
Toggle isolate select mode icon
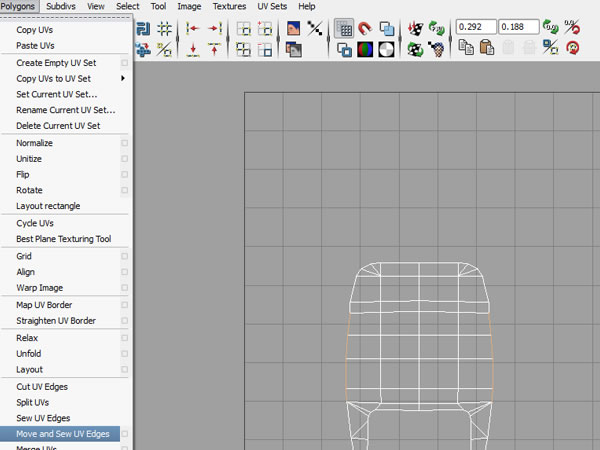point(243,29)
